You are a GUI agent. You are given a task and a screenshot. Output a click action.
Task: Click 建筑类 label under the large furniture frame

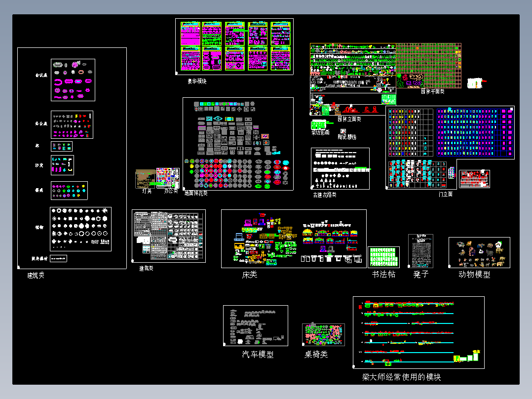click(36, 276)
